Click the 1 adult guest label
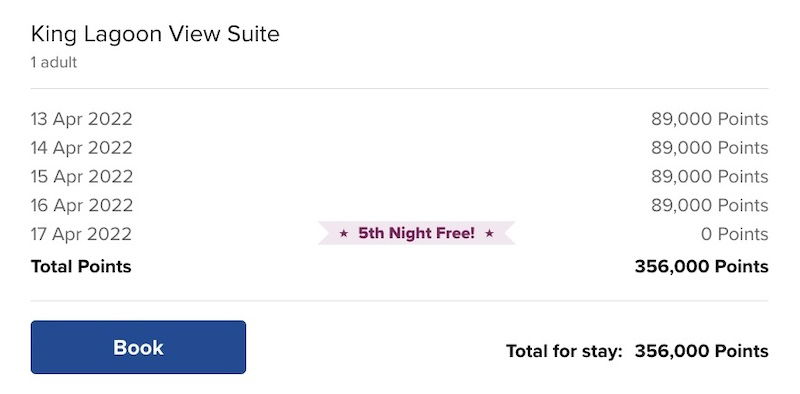This screenshot has width=800, height=394. (x=54, y=63)
